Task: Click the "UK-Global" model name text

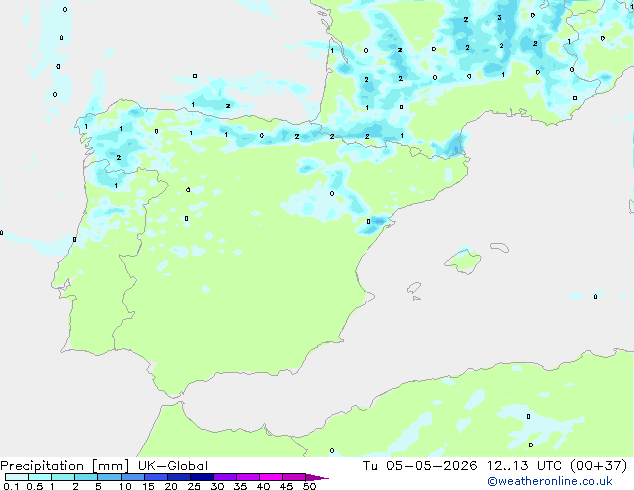Action: pos(173,466)
